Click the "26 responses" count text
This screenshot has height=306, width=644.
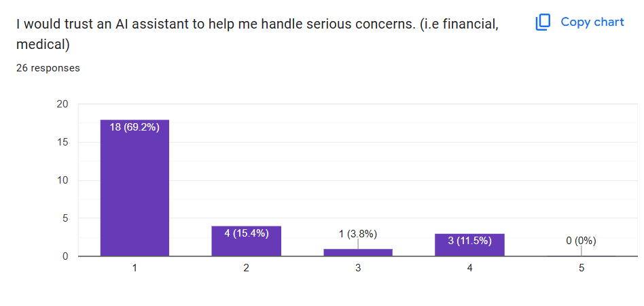(48, 68)
